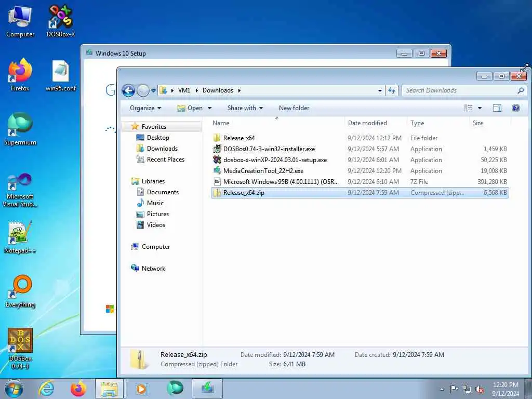Sort by Date modified column
The height and width of the screenshot is (399, 532).
(x=376, y=123)
